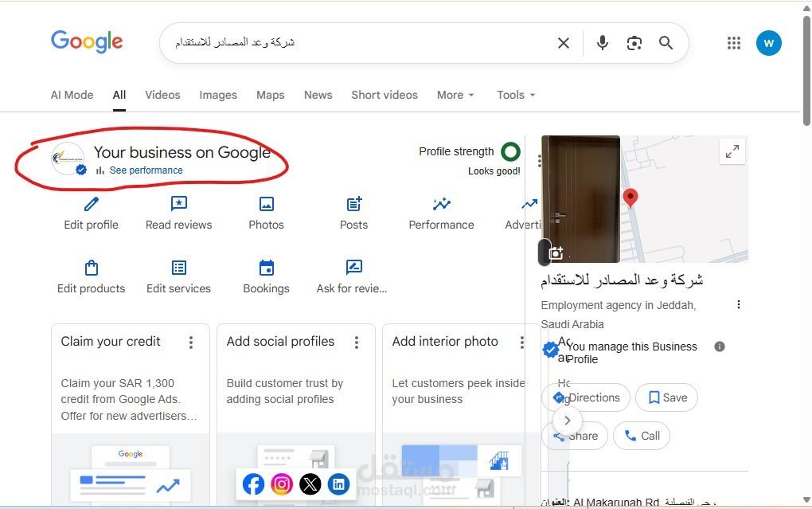This screenshot has height=509, width=812.
Task: Open Google Lens image search
Action: point(634,43)
